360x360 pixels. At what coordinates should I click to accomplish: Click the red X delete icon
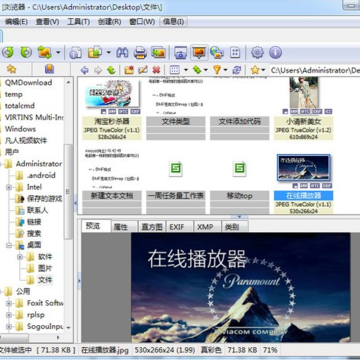coord(156,70)
